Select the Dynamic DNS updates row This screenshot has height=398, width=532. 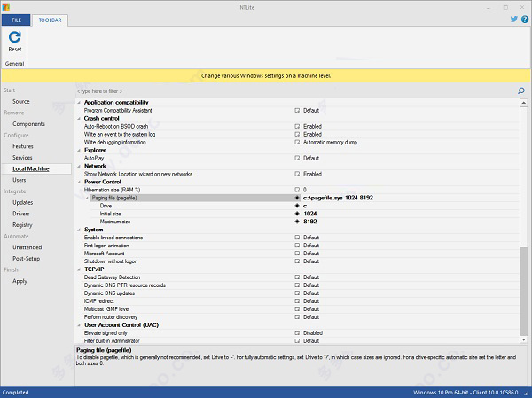click(x=298, y=293)
